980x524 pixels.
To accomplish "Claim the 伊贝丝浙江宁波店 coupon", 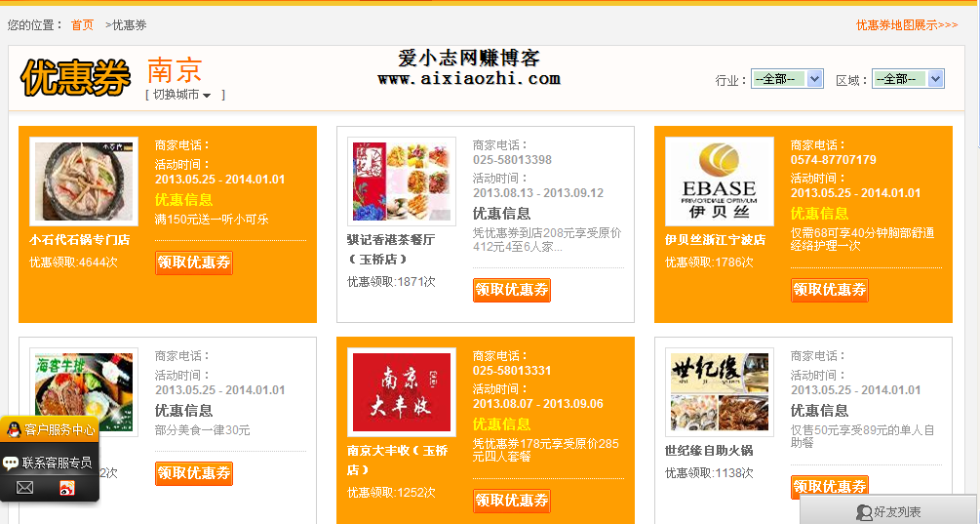I will tap(829, 289).
